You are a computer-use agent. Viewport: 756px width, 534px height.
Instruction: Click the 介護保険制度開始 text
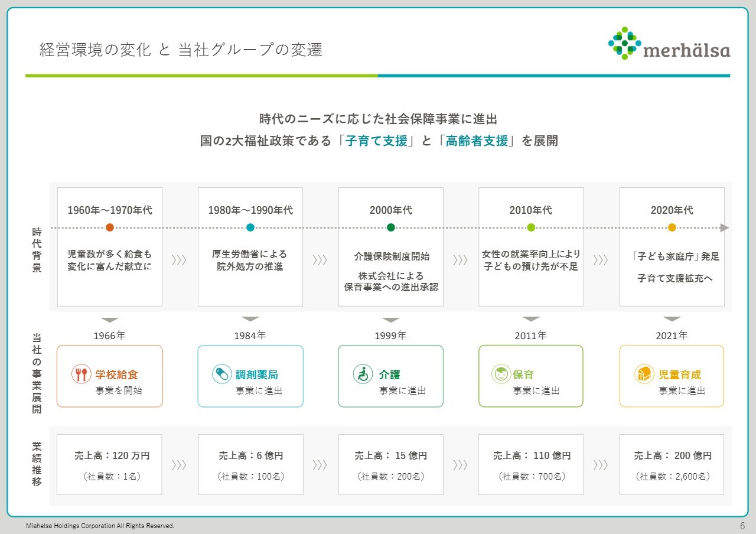pos(391,257)
